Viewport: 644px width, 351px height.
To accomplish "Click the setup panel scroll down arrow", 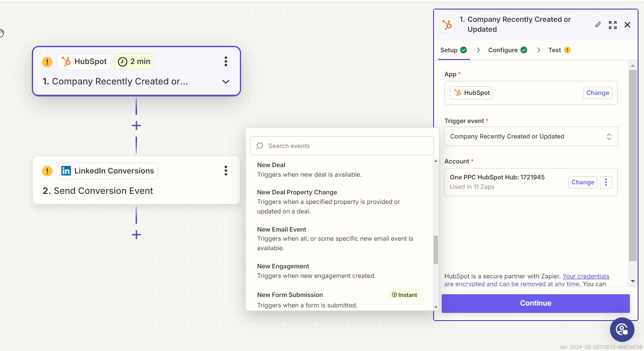I will click(633, 282).
